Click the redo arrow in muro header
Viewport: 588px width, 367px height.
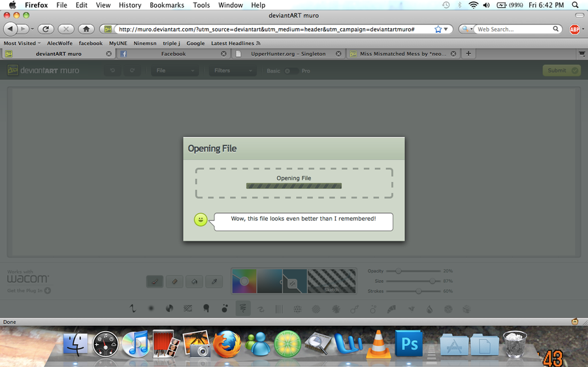(x=132, y=71)
